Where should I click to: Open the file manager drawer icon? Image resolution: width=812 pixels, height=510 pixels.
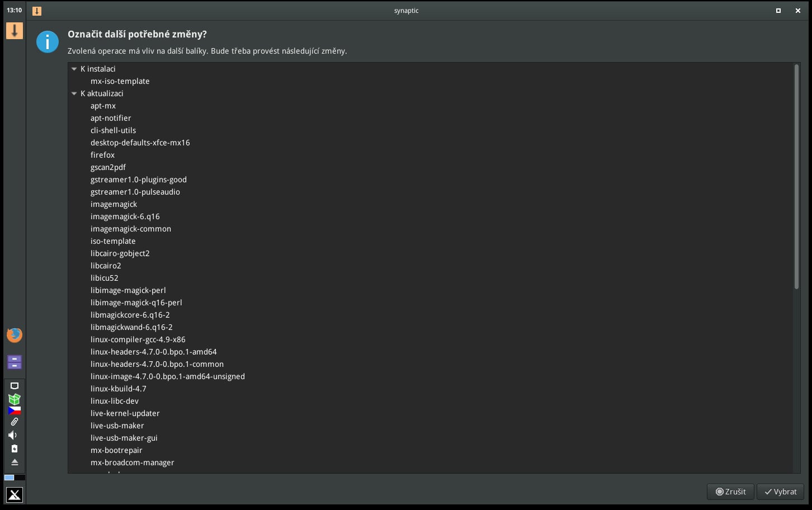pos(15,362)
